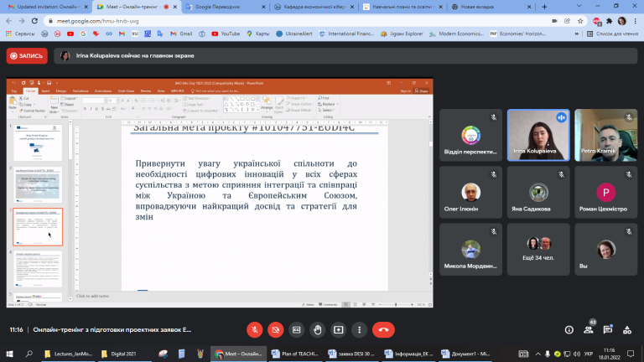Screen dimensions: 644x362
Task: Open the Gmail bookmark
Action: [x=181, y=34]
